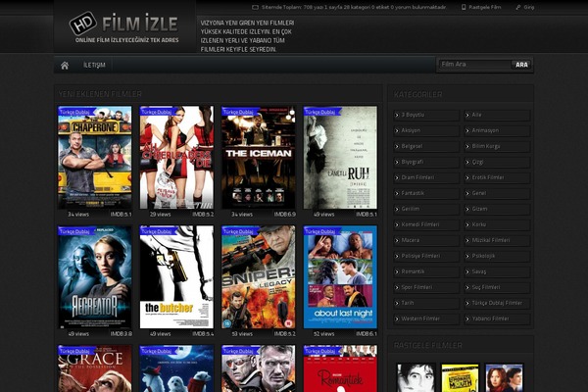Select the Savaş category
The height and width of the screenshot is (392, 588).
point(497,271)
